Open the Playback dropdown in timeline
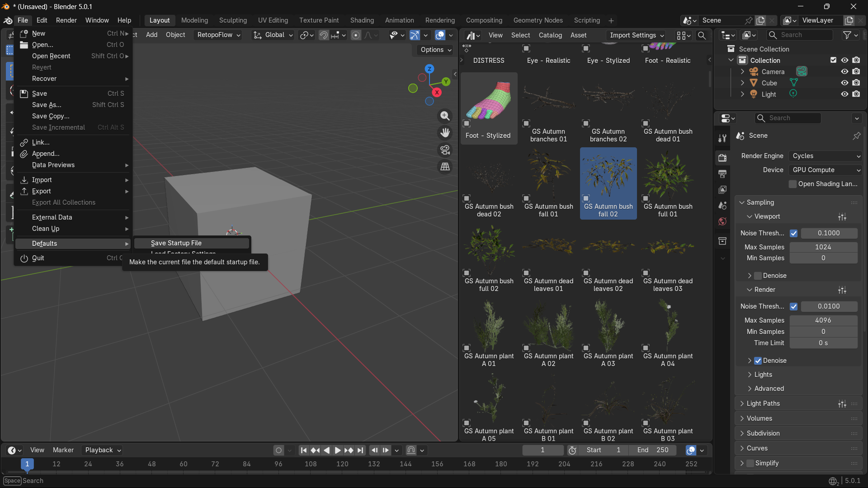Image resolution: width=868 pixels, height=488 pixels. [x=103, y=450]
